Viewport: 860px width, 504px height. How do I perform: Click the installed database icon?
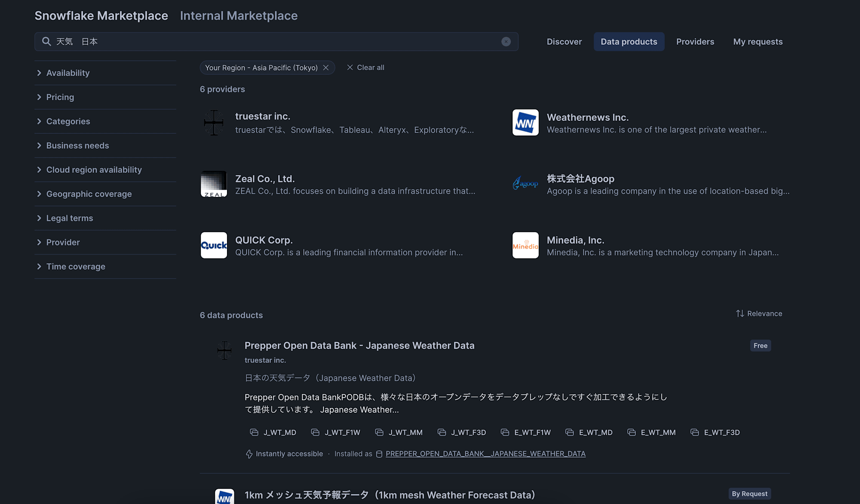[379, 454]
